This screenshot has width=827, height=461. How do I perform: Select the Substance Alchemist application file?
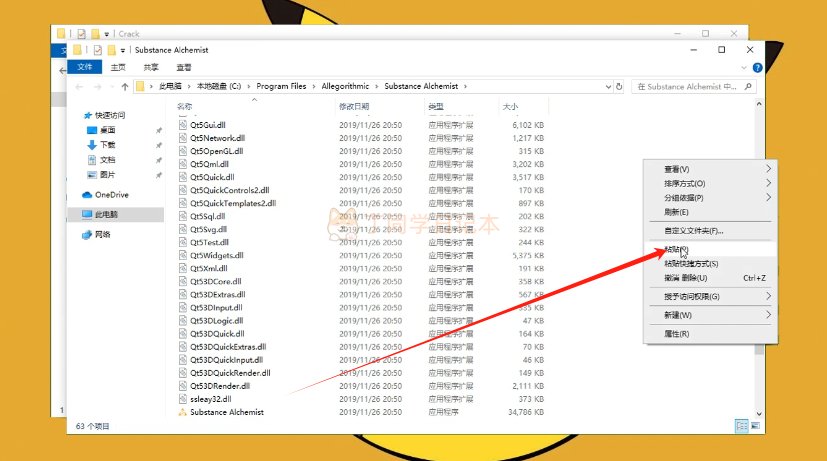point(226,412)
